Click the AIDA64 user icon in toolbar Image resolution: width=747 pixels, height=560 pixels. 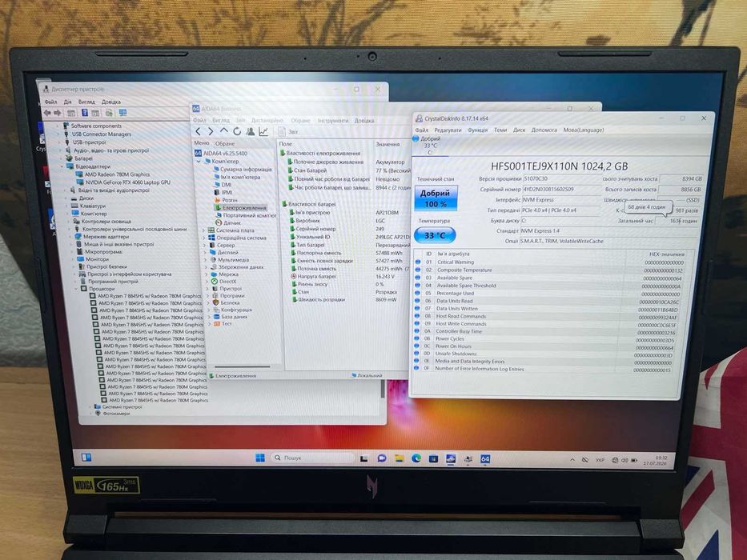tap(250, 131)
